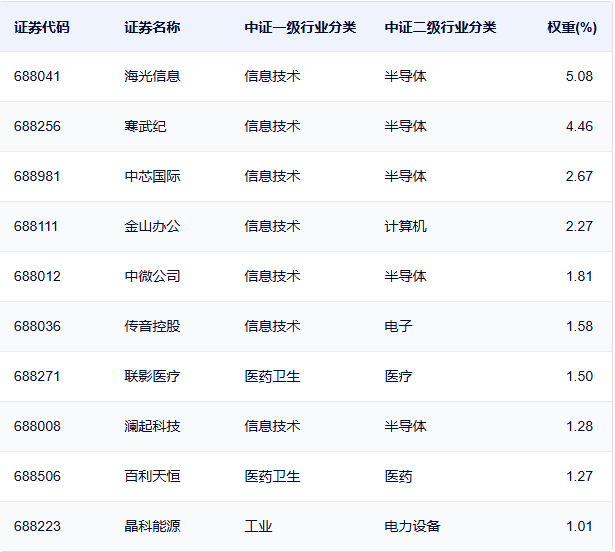The width and height of the screenshot is (615, 552).
Task: Click the 医疗 industry cell
Action: point(398,376)
